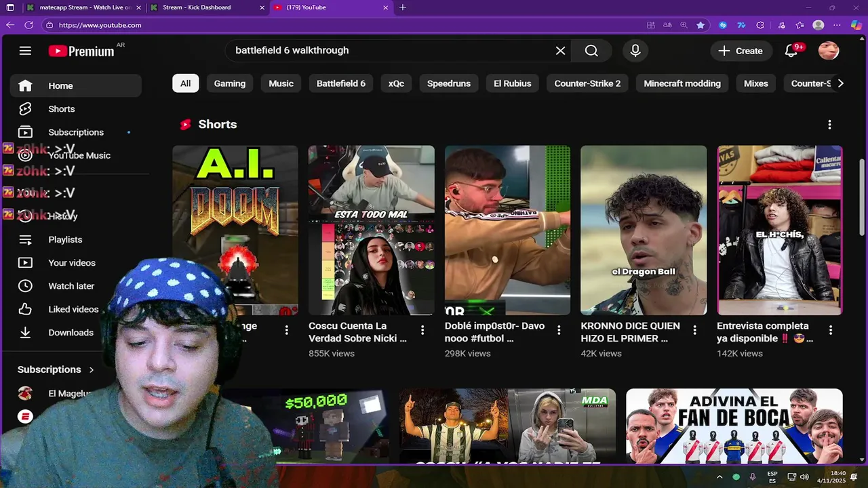Select the Speedruns filter chip
The image size is (868, 488).
point(449,83)
